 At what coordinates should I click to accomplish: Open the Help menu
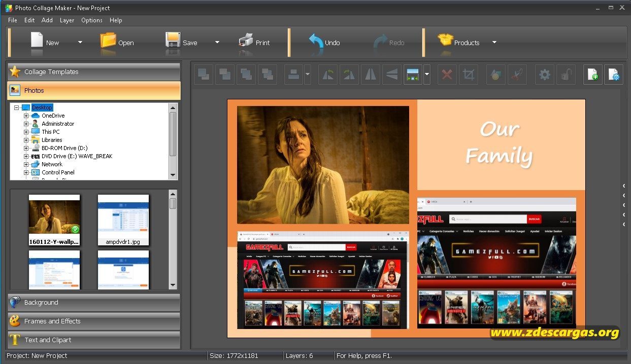[116, 20]
